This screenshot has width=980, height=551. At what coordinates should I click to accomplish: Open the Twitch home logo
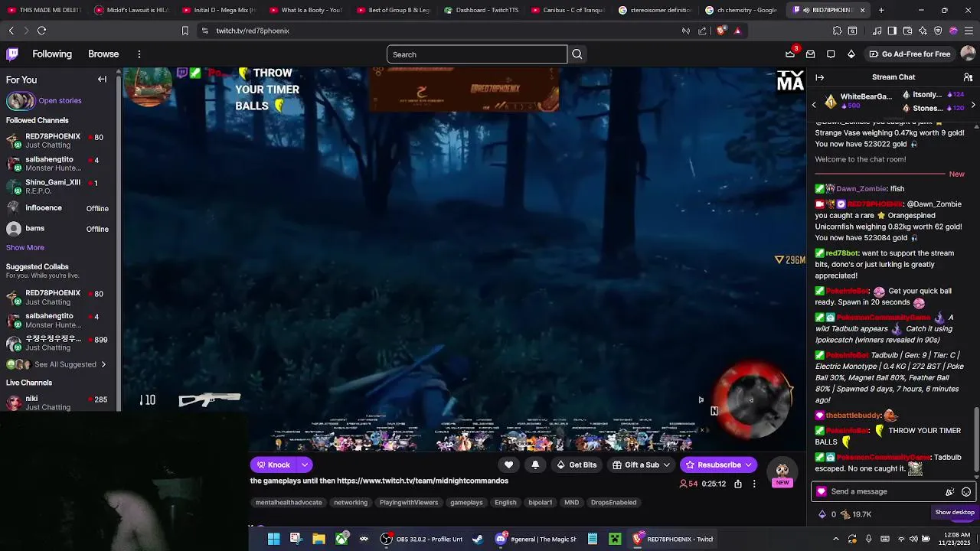(x=12, y=54)
